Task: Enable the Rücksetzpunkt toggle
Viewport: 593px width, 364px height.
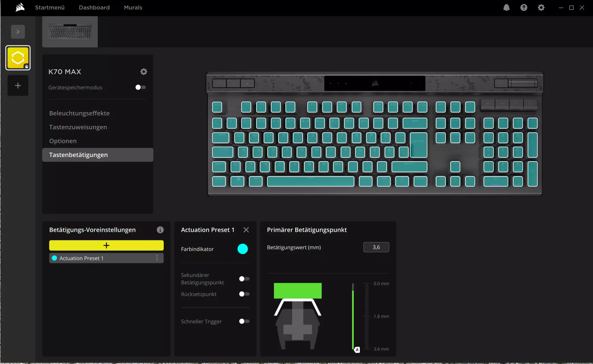Action: coord(244,294)
